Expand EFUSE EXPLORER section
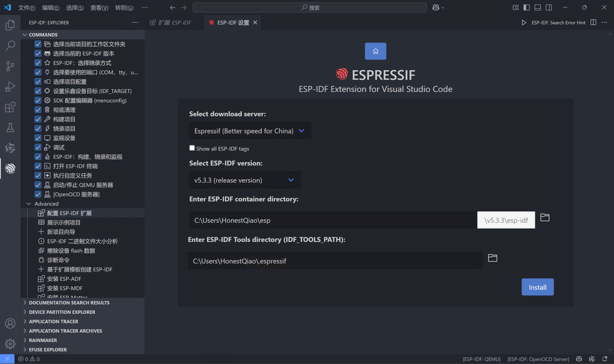Viewport: 614px width, 364px height. coord(83,350)
